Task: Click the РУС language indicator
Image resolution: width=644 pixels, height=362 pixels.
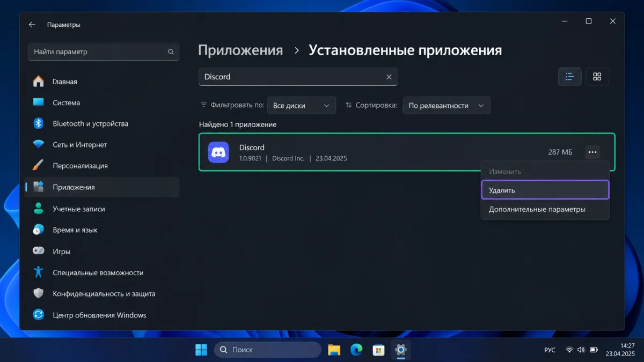Action: tap(550, 350)
